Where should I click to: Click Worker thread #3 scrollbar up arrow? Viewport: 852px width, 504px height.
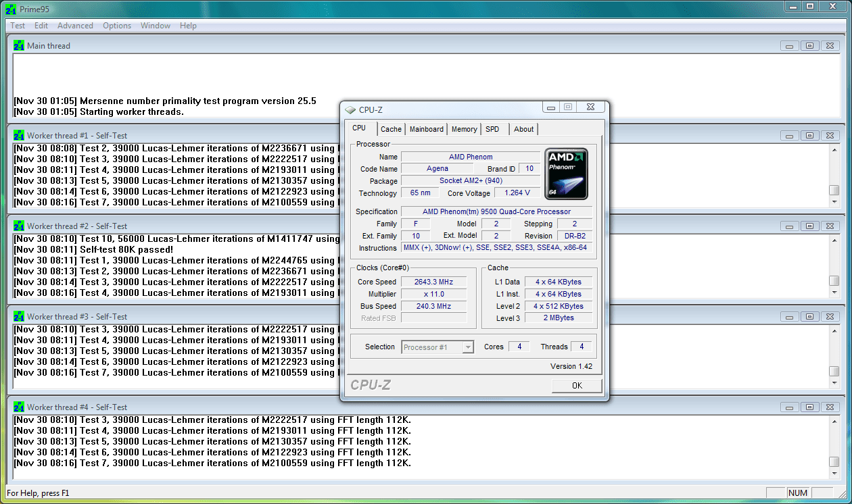pos(834,330)
